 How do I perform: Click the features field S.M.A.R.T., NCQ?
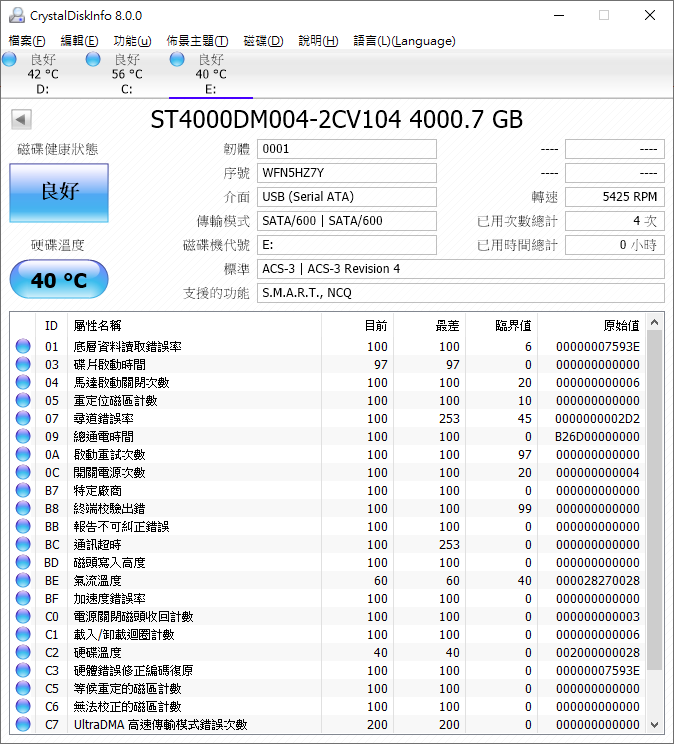(461, 293)
